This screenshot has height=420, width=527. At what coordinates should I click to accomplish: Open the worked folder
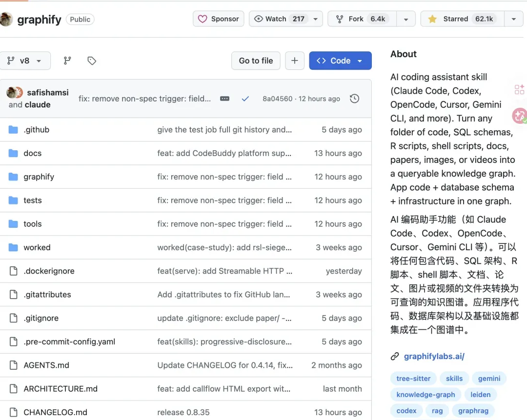coord(37,247)
